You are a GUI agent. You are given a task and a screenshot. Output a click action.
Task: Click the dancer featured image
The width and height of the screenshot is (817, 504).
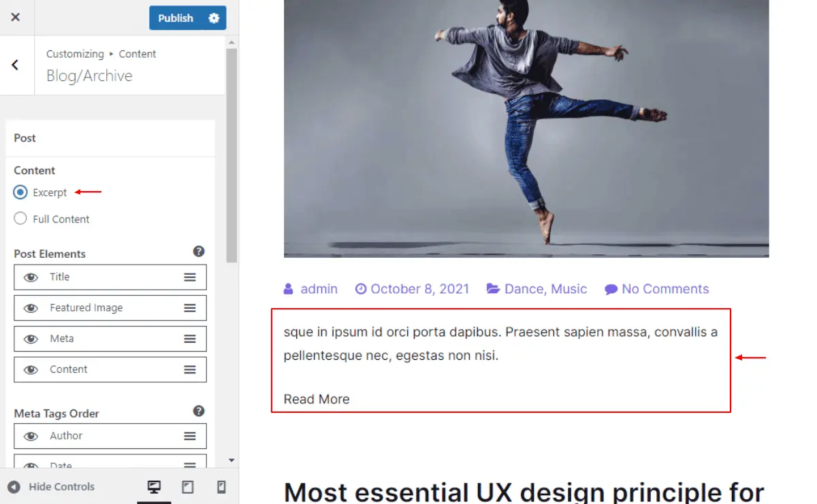point(526,129)
